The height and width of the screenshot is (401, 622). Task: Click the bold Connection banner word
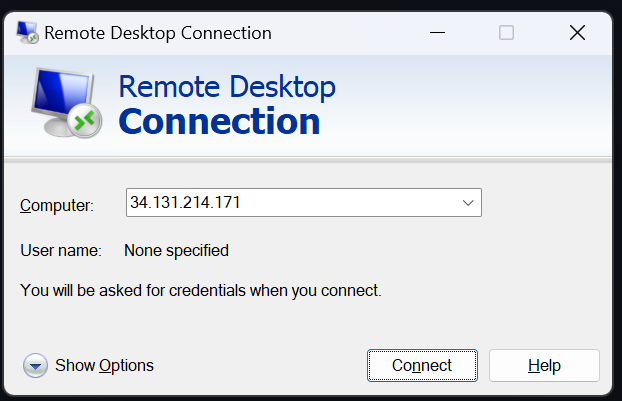click(x=219, y=121)
